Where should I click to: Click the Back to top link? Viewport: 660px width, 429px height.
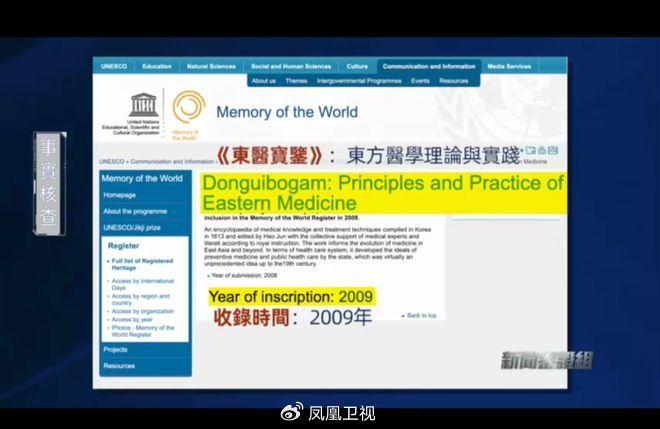coord(420,315)
